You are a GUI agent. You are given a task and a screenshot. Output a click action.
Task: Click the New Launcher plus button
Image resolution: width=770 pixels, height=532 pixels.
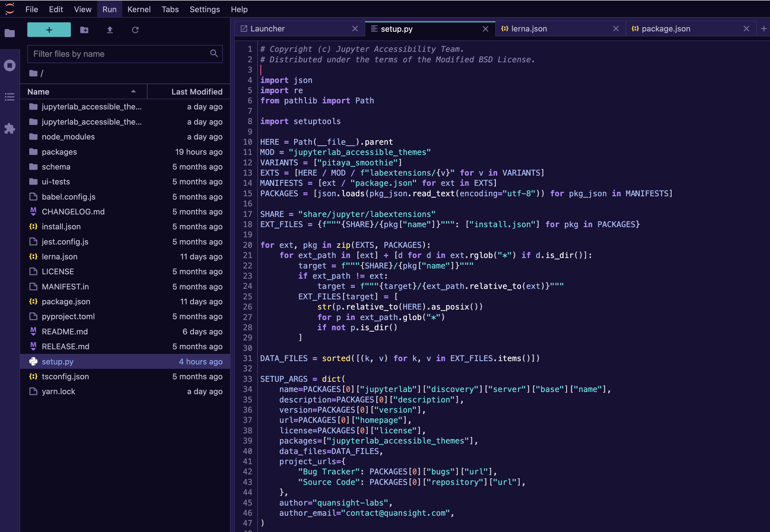tap(49, 30)
